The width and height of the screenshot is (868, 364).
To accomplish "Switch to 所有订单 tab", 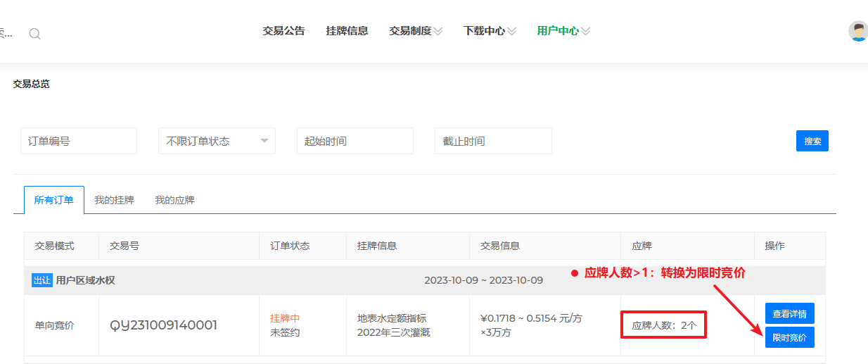I will 53,200.
